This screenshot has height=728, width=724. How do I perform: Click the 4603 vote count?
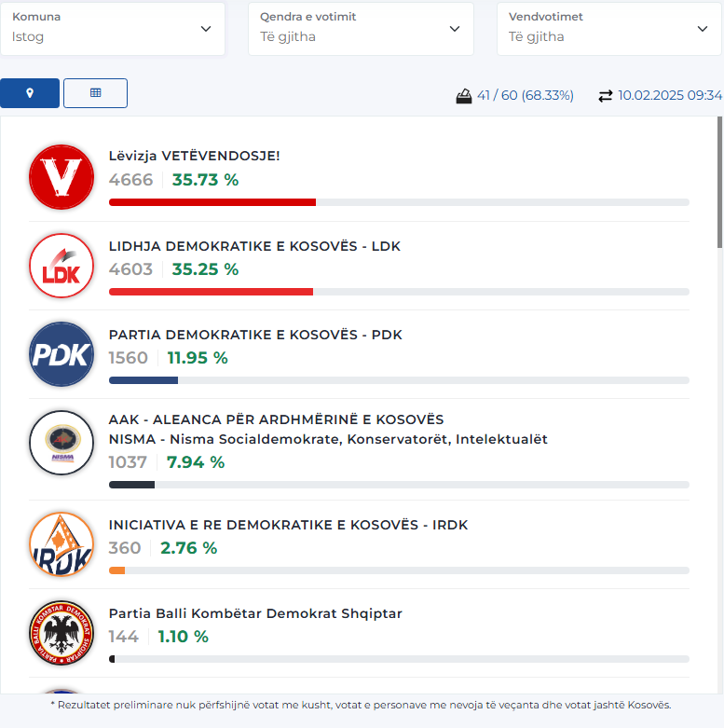pos(130,269)
